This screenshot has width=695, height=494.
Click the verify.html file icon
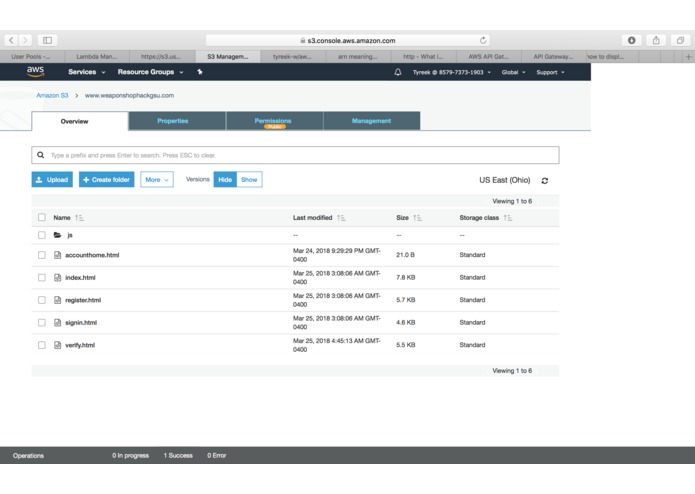click(58, 345)
